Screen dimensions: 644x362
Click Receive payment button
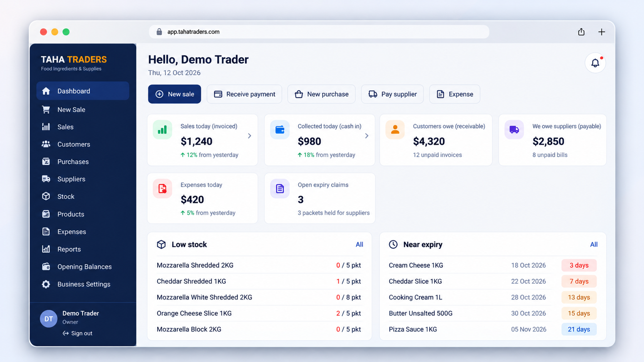point(244,94)
